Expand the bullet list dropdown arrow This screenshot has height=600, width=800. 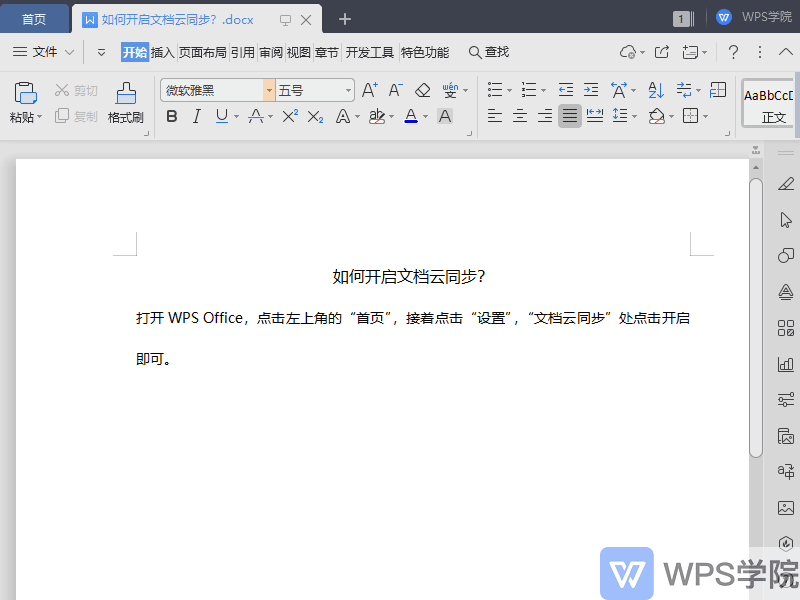pyautogui.click(x=509, y=91)
